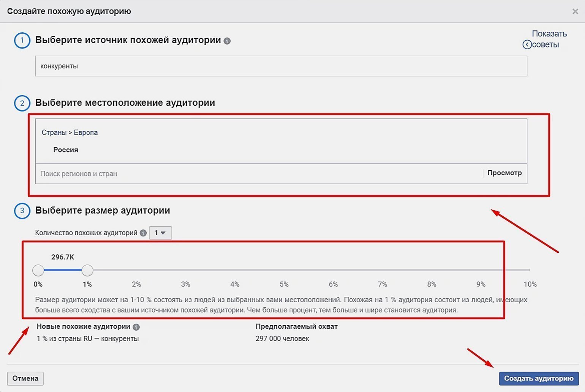Image resolution: width=585 pixels, height=392 pixels.
Task: Click info icon next to Новые похожие аудитории
Action: pyautogui.click(x=136, y=327)
